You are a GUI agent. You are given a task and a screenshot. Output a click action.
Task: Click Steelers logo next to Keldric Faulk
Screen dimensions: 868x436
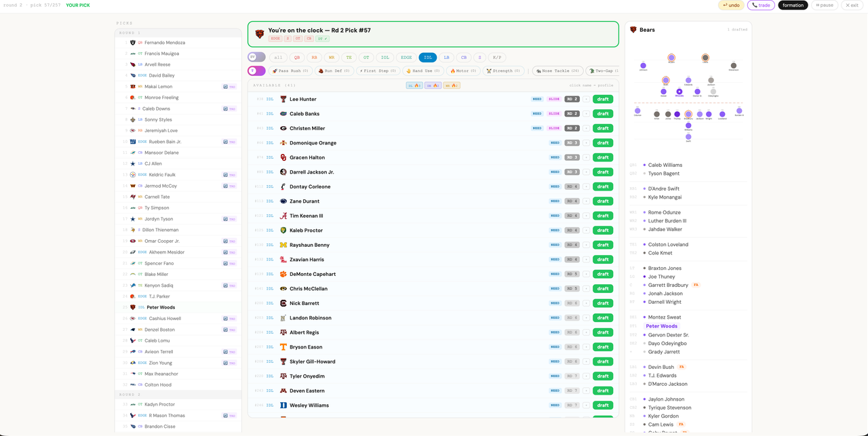point(133,175)
